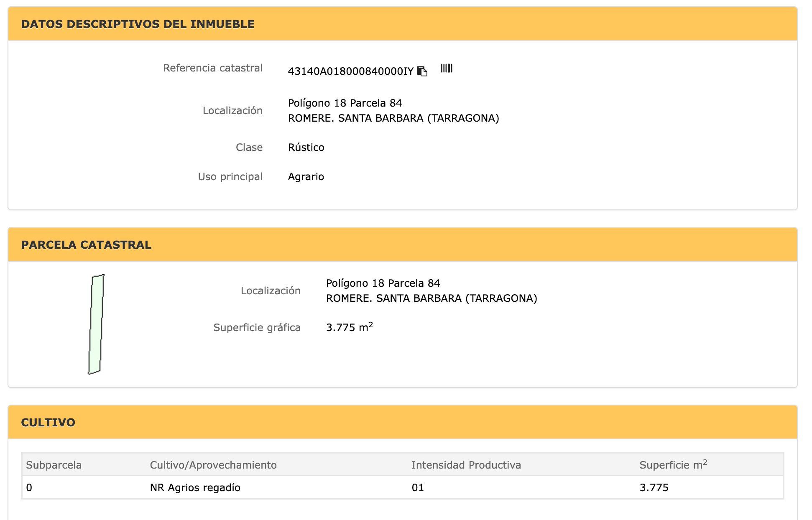Click the Superficie m² column header

coord(673,465)
